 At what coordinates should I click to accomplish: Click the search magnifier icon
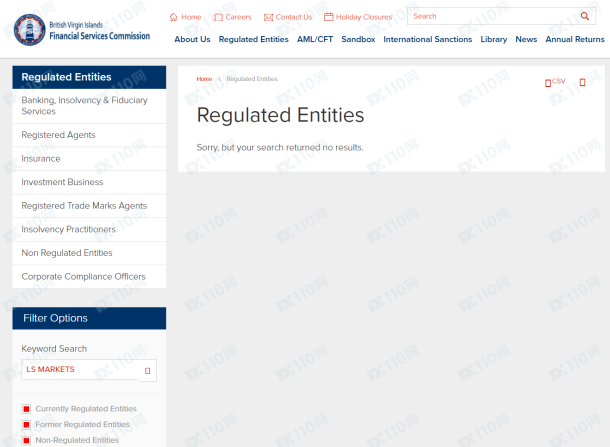pyautogui.click(x=585, y=16)
